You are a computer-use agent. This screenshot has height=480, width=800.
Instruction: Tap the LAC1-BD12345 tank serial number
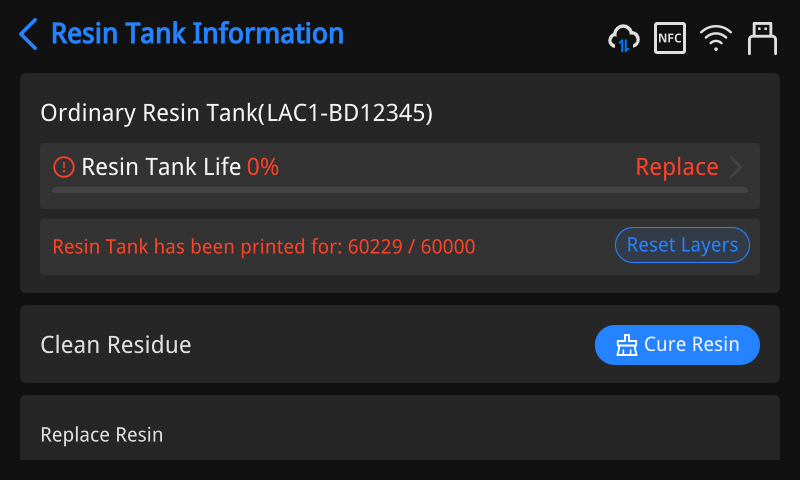345,113
